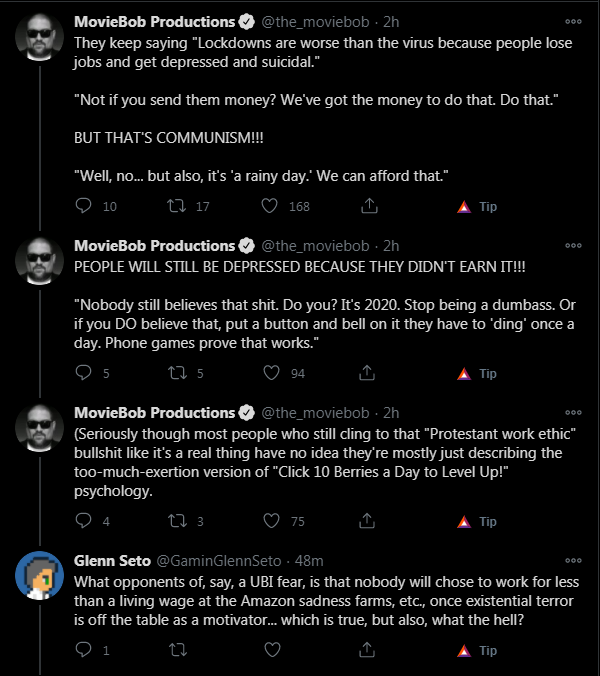Share the first MovieBob tweet
The height and width of the screenshot is (676, 600).
369,206
